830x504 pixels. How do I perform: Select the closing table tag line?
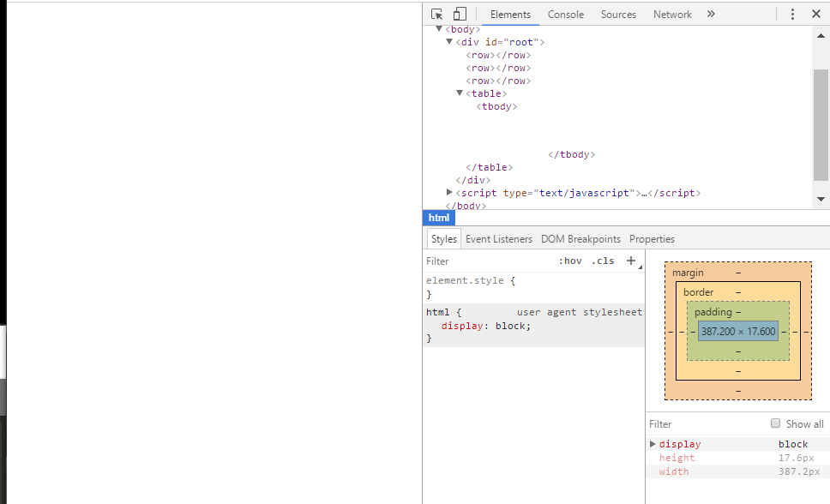click(x=489, y=167)
